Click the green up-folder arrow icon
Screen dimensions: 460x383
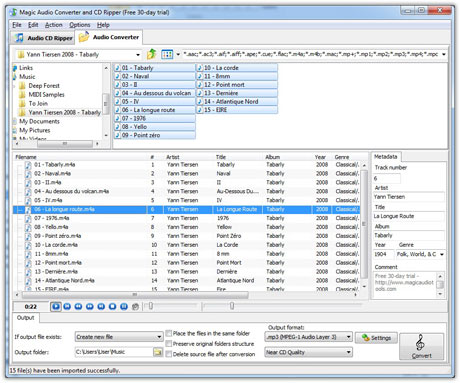152,54
